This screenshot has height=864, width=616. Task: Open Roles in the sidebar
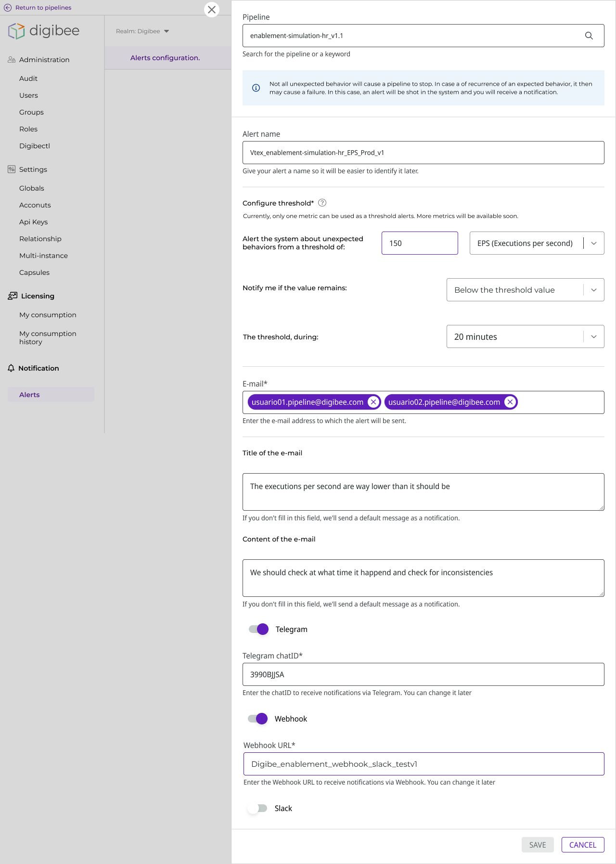tap(28, 129)
